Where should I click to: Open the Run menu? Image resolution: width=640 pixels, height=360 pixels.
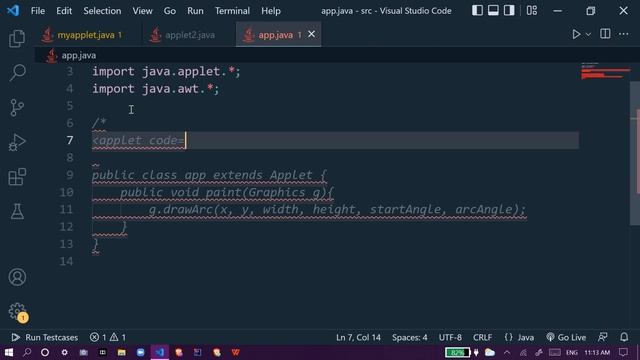click(x=195, y=11)
